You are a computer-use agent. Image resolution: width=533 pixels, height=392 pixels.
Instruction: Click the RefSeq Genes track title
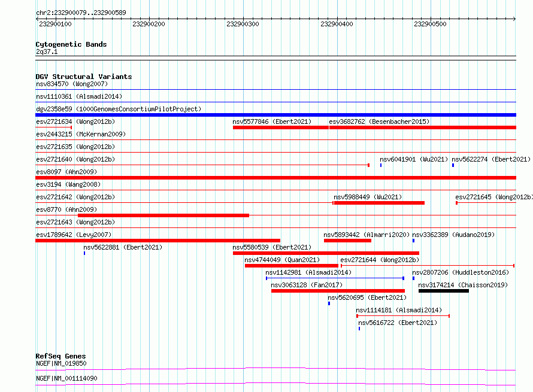(60, 356)
